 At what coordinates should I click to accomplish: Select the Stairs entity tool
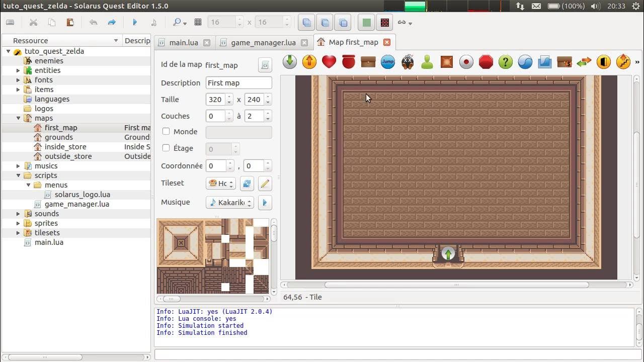click(623, 62)
